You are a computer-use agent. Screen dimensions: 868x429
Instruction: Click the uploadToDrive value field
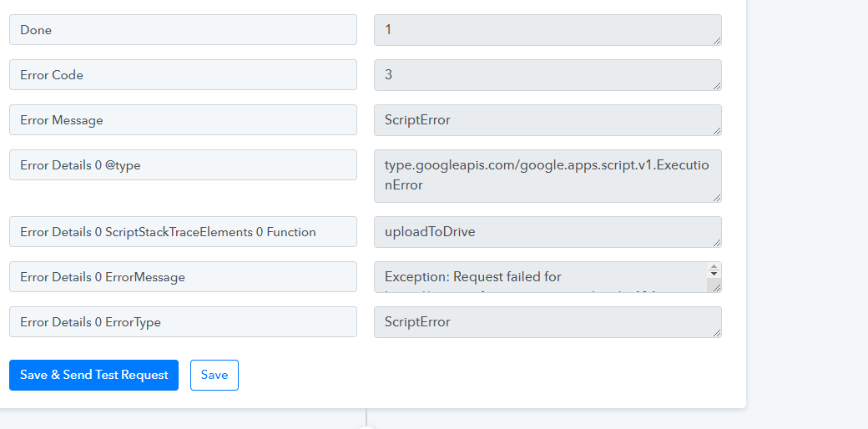tap(548, 232)
